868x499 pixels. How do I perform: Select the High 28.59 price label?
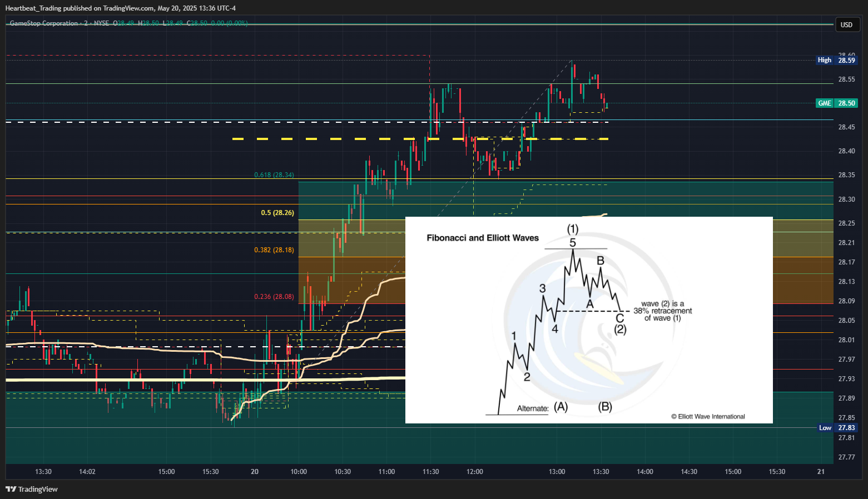tap(837, 60)
